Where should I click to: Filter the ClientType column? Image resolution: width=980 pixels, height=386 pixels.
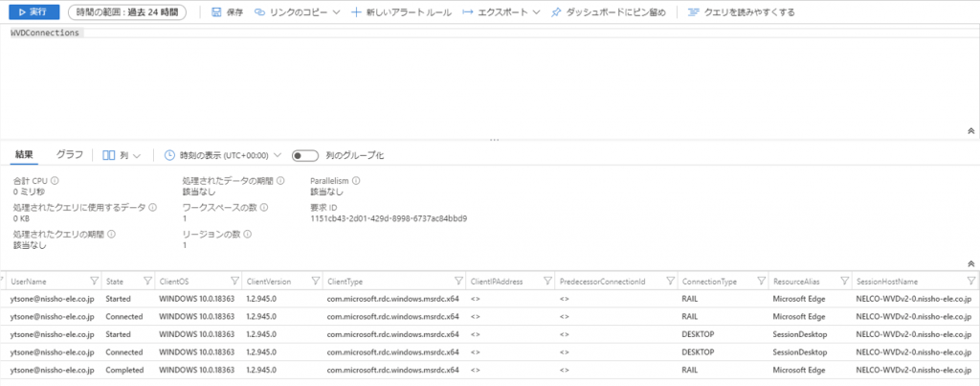tap(460, 281)
